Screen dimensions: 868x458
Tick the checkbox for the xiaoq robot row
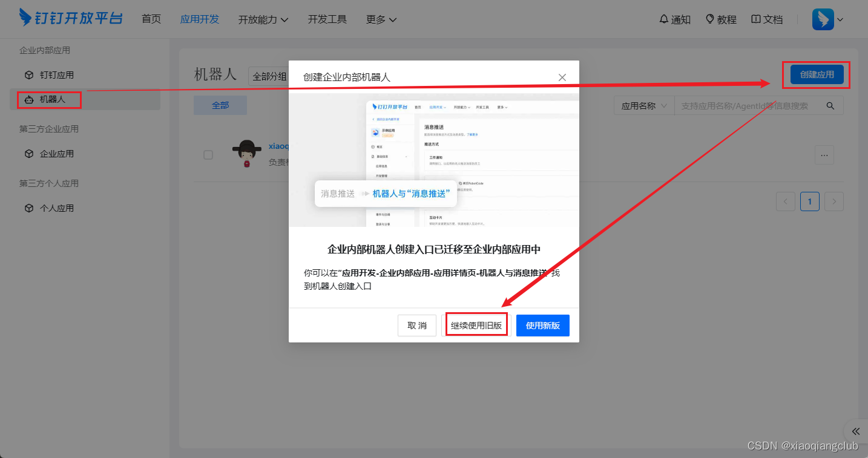click(208, 155)
